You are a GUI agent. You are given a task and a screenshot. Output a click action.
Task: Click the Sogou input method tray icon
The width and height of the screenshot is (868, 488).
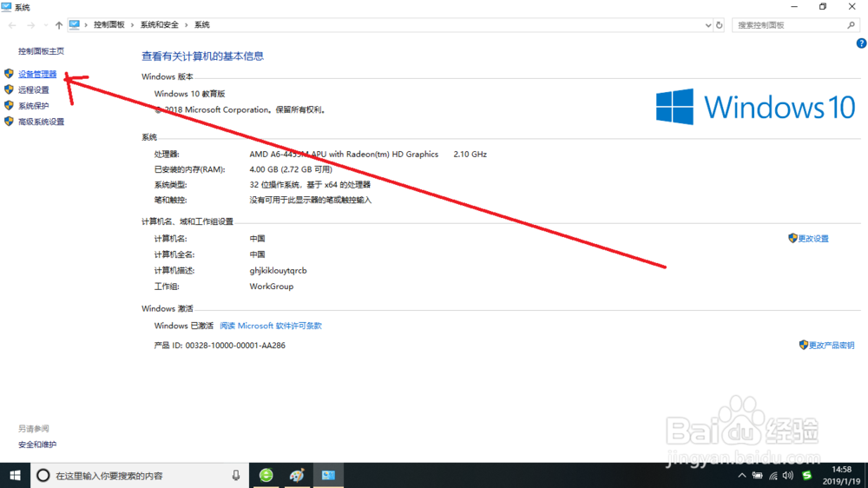pyautogui.click(x=807, y=475)
